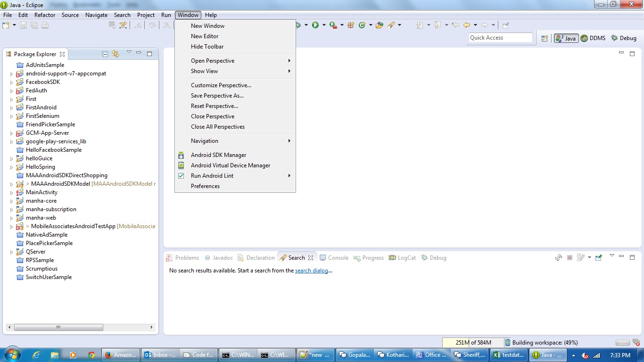
Task: Open the Run button dropdown arrow
Action: click(324, 25)
